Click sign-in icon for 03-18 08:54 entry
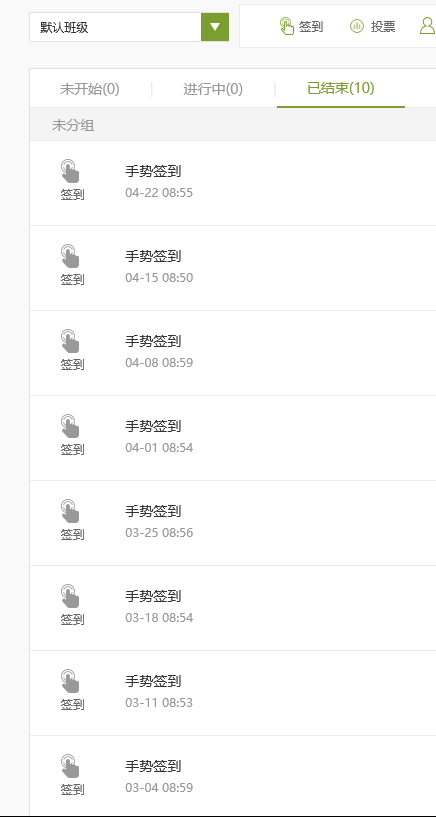The height and width of the screenshot is (817, 436). (x=70, y=596)
